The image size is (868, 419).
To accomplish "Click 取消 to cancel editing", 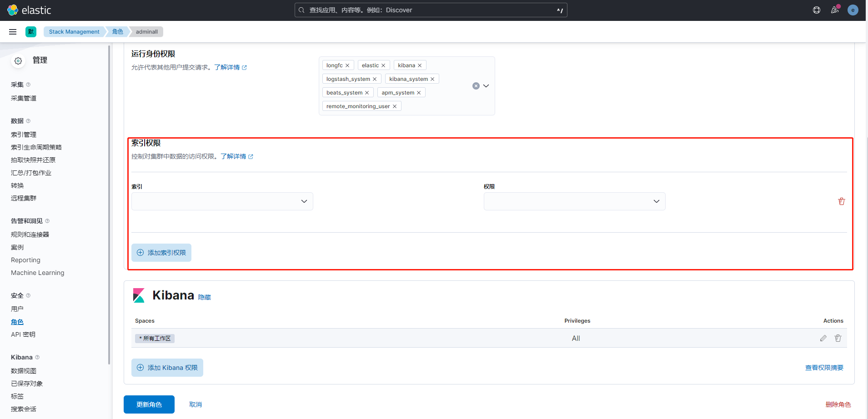I will tap(196, 404).
